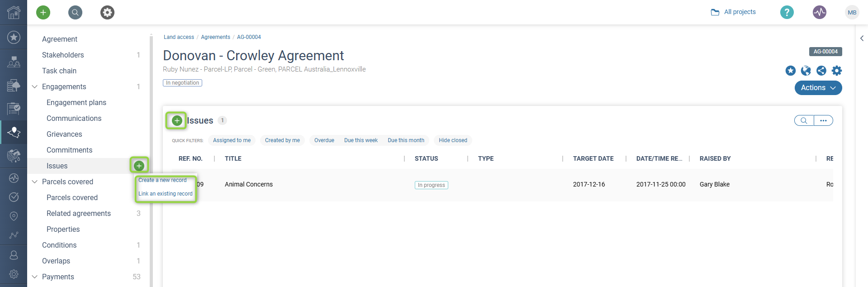Click the green plus beside Issues heading
The image size is (868, 287).
pyautogui.click(x=177, y=120)
